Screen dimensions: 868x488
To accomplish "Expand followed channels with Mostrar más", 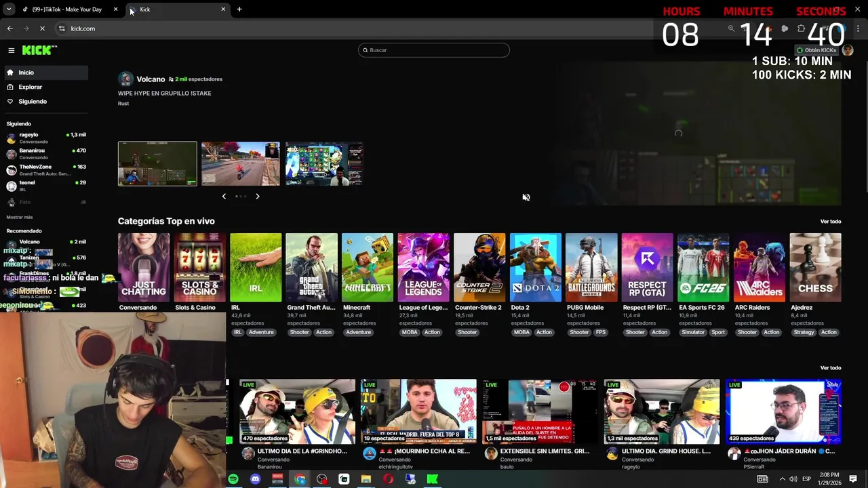I will [20, 217].
